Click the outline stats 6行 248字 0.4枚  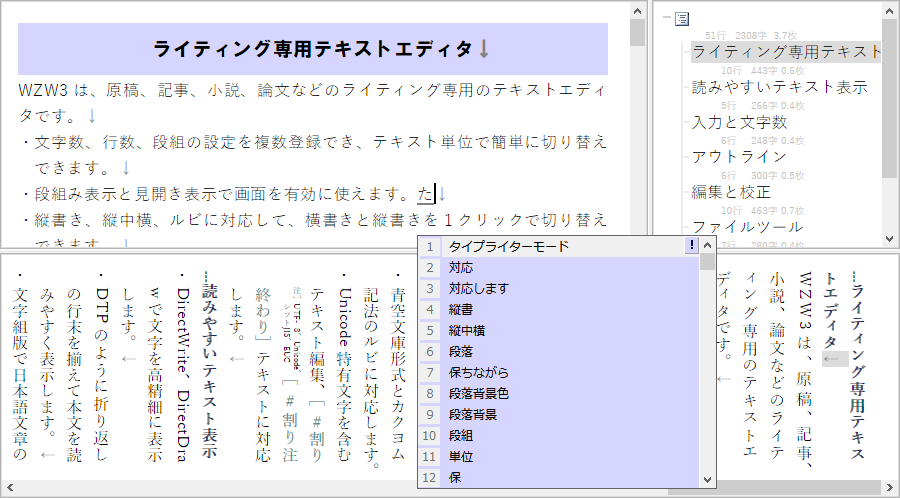pyautogui.click(x=762, y=141)
